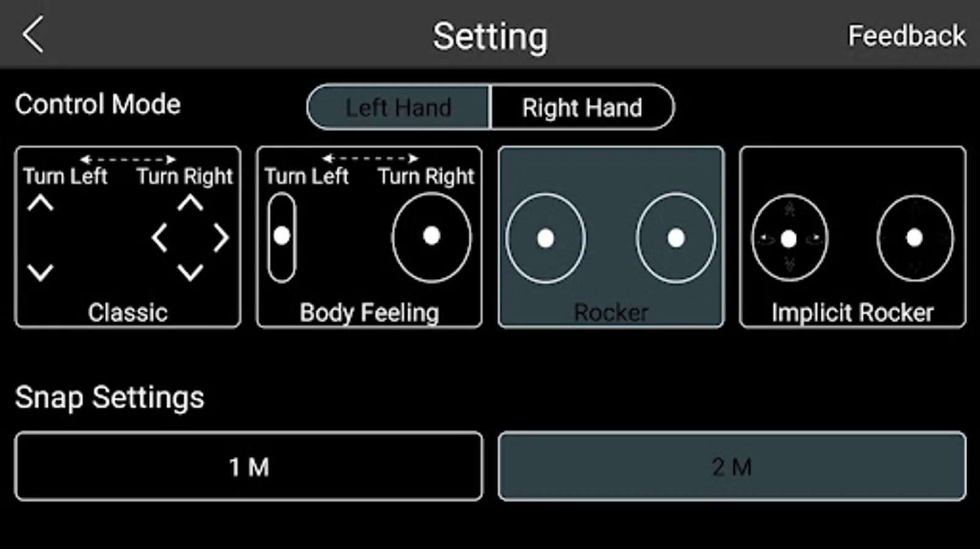Tap the Classic left up-arrow icon
Screen dimensions: 980x549
point(40,203)
